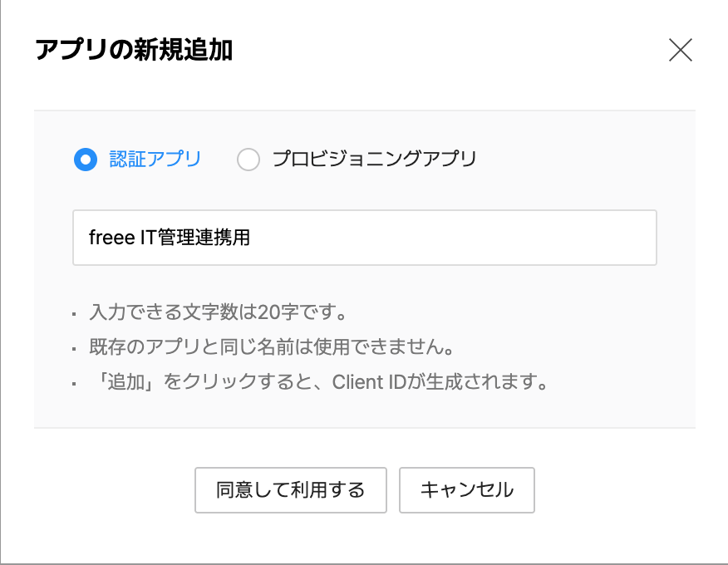728x565 pixels.
Task: Click the 同意して利用する button
Action: click(x=291, y=490)
